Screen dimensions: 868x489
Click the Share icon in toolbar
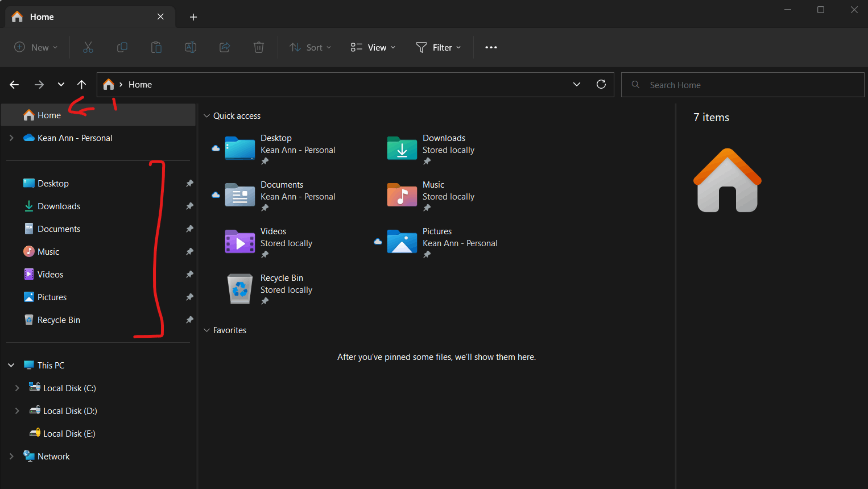225,47
